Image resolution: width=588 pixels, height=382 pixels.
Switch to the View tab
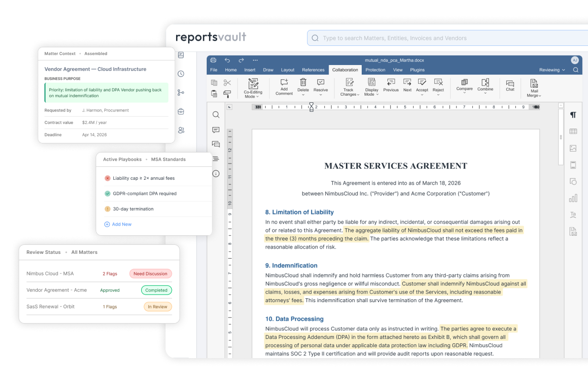click(x=398, y=70)
